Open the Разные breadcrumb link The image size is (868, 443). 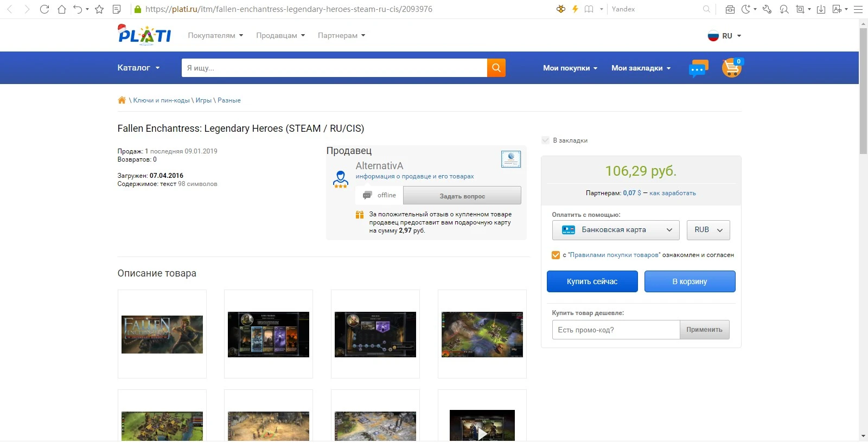(229, 100)
